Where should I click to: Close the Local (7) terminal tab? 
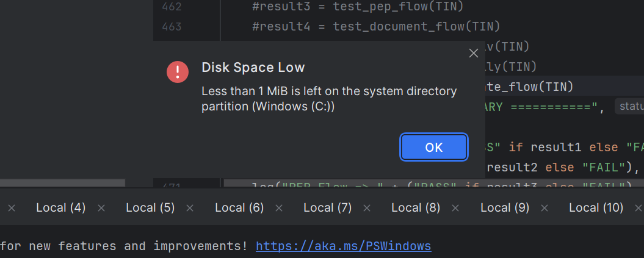(367, 209)
